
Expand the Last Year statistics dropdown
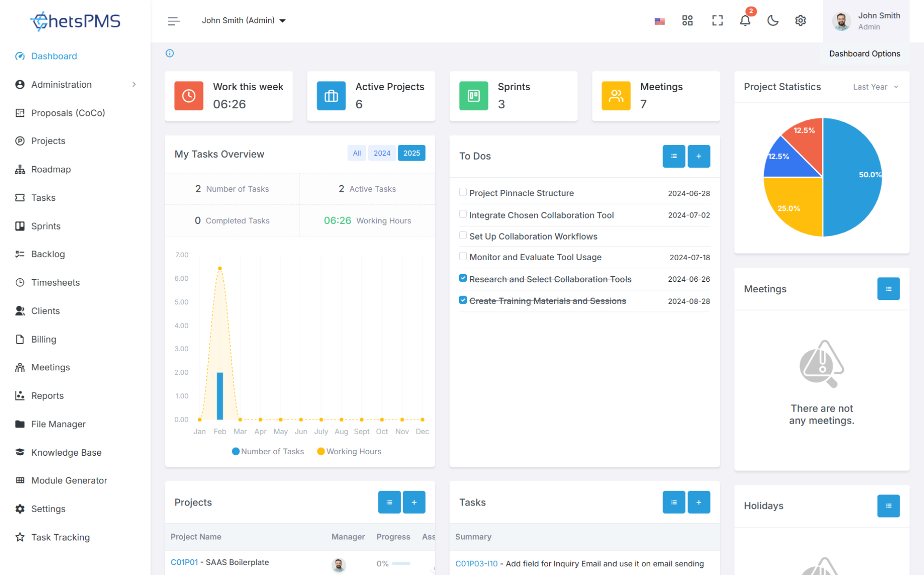click(875, 87)
